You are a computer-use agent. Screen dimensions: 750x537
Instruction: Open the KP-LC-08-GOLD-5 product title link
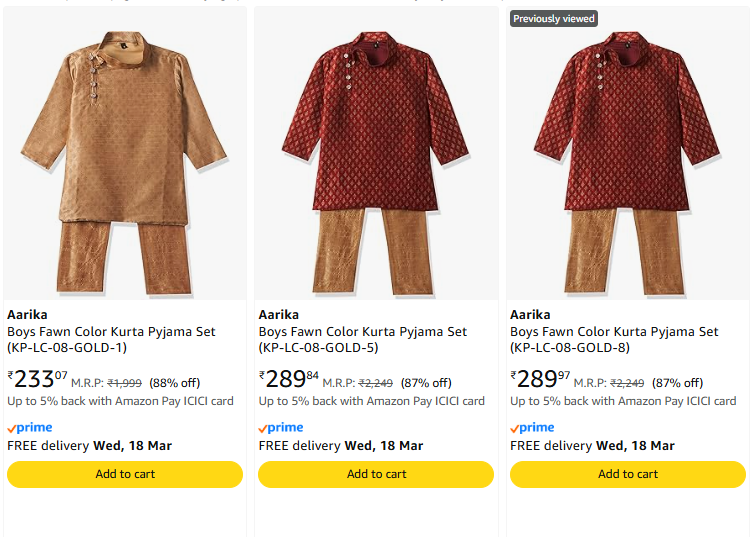click(362, 340)
